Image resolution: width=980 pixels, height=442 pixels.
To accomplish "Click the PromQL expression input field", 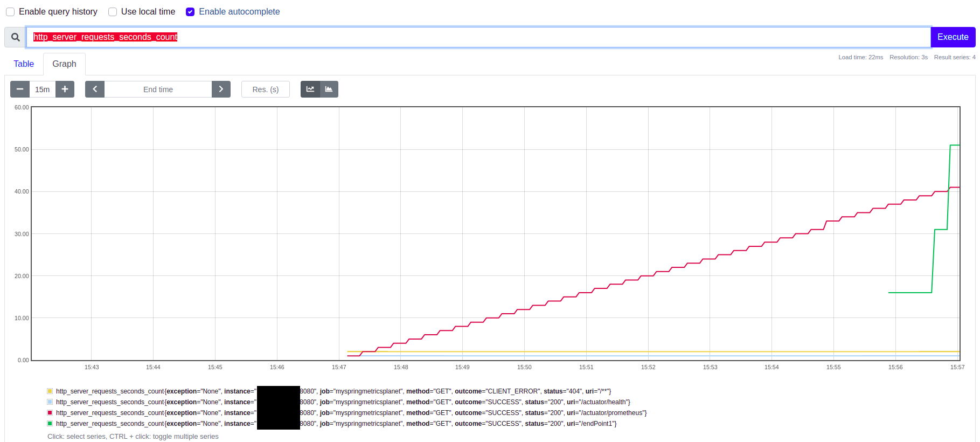I will (x=478, y=37).
